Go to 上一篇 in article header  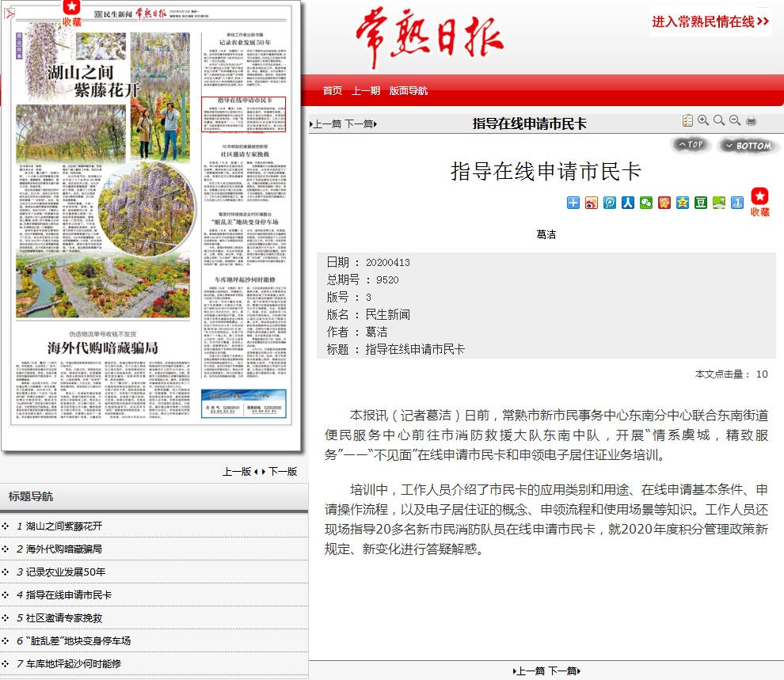pyautogui.click(x=326, y=124)
